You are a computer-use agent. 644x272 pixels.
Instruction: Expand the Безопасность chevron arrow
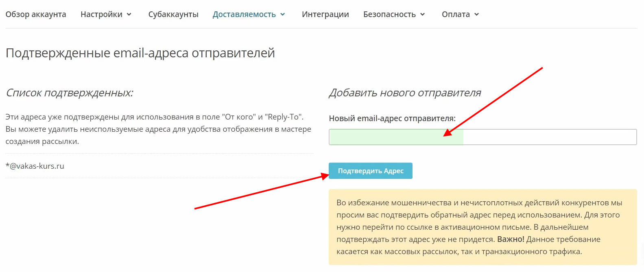click(423, 14)
